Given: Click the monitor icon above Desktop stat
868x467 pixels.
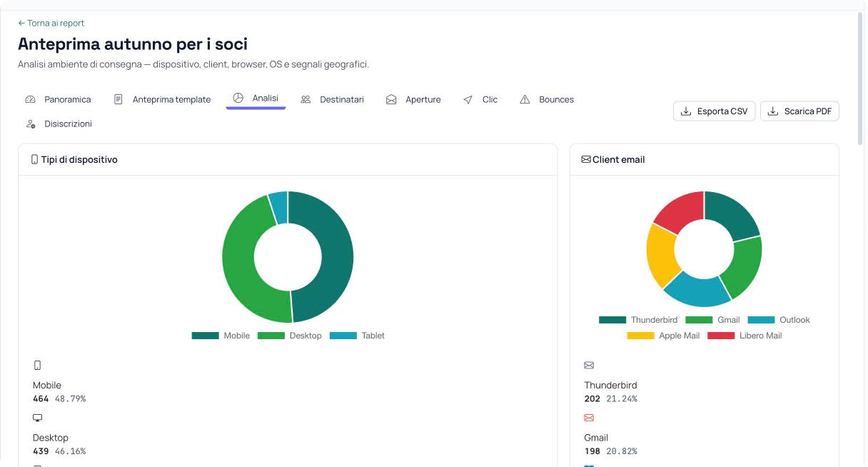Looking at the screenshot, I should tap(38, 418).
